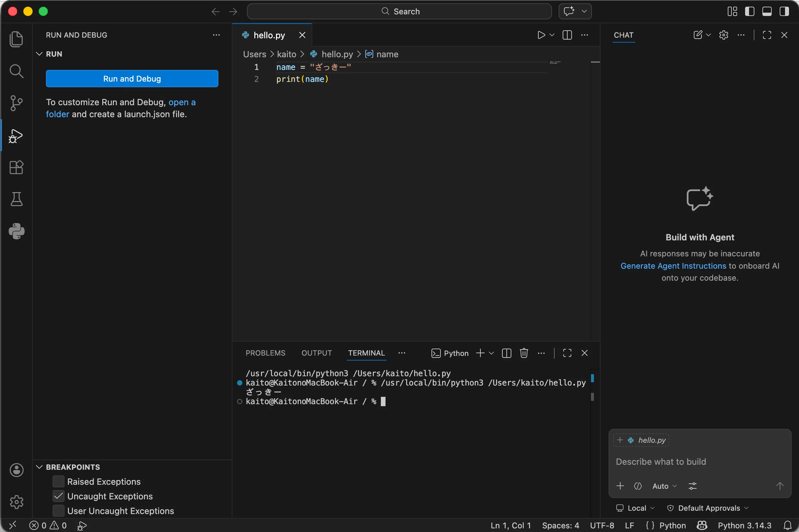This screenshot has height=532, width=799.
Task: Open new terminal profile dropdown
Action: [x=491, y=353]
